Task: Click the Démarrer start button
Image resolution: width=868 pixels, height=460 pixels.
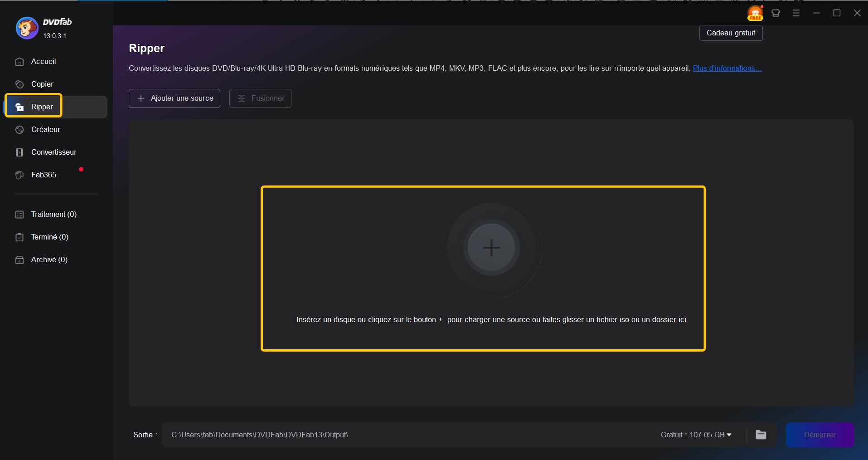Action: point(820,435)
